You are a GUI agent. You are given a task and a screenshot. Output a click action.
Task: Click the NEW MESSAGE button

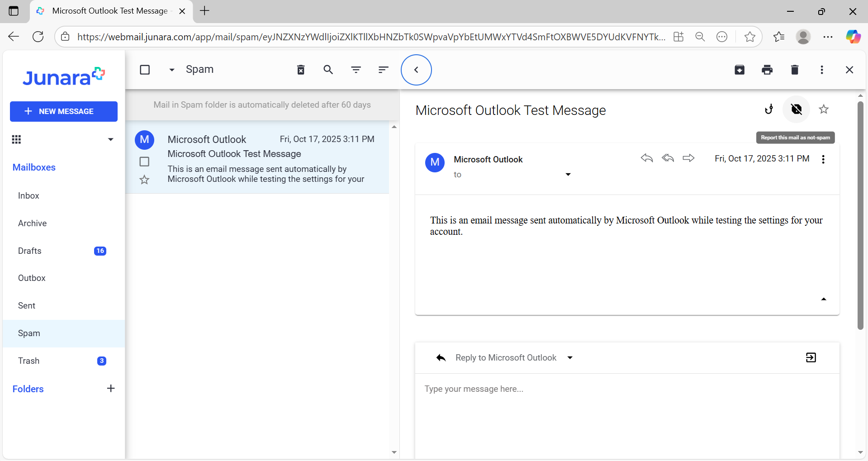coord(64,111)
